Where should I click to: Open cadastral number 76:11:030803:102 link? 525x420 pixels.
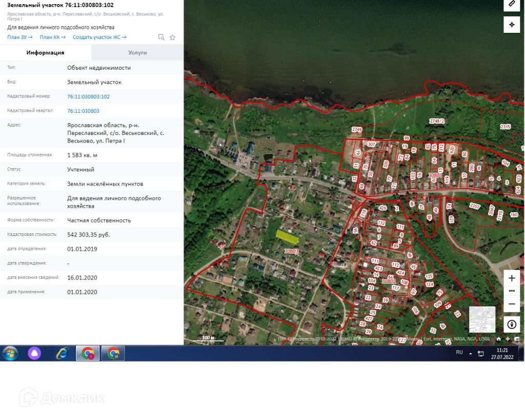tap(88, 96)
